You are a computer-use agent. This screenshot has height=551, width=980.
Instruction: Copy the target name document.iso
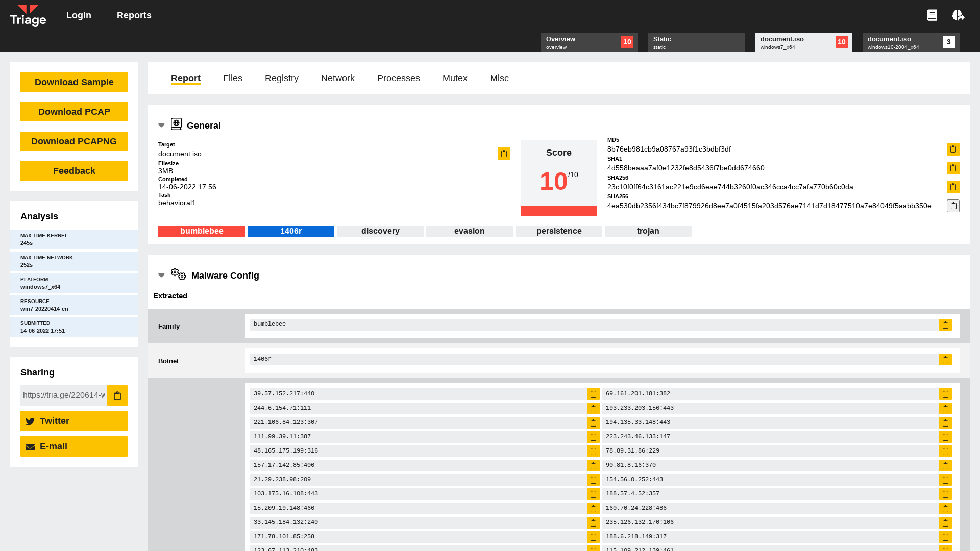pyautogui.click(x=504, y=154)
